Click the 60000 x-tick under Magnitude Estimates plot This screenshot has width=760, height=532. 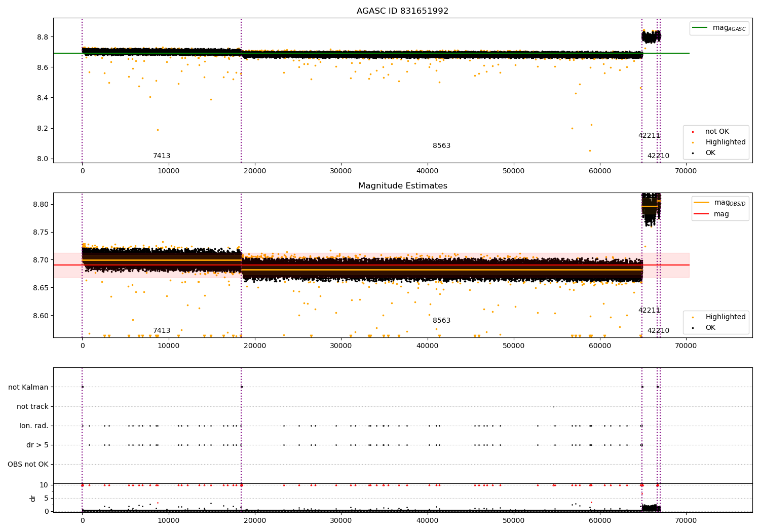pyautogui.click(x=600, y=346)
